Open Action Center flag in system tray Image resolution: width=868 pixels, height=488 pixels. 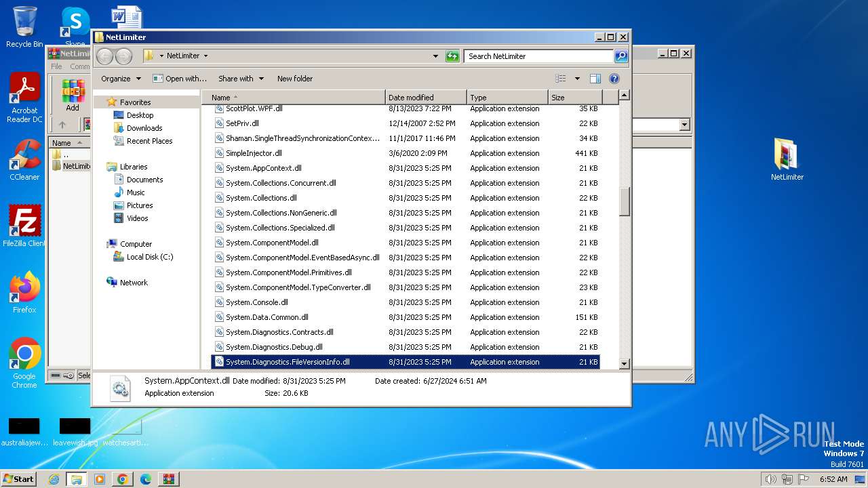[x=804, y=479]
